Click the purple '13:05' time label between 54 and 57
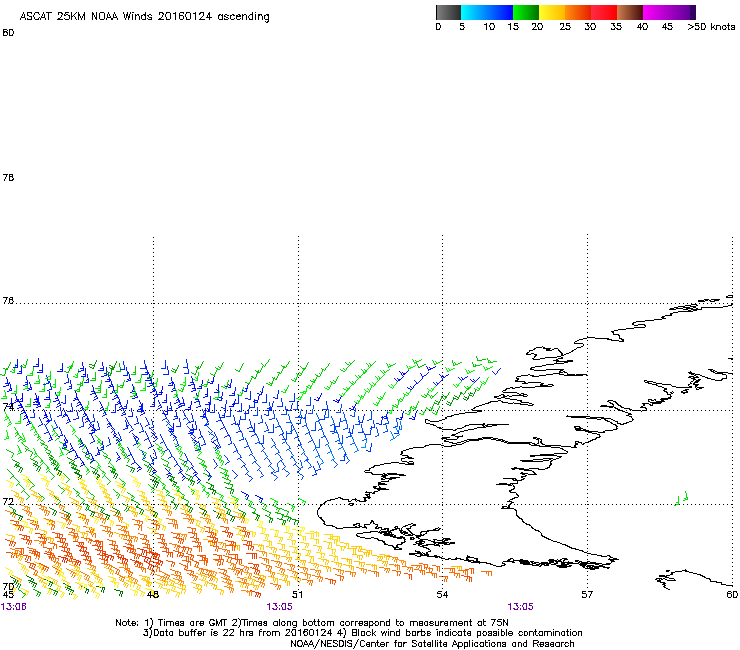Screen dimensions: 740x650 pos(520,607)
